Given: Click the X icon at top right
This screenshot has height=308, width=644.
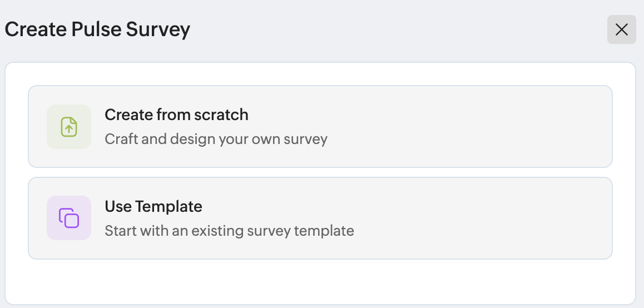Looking at the screenshot, I should [x=621, y=29].
